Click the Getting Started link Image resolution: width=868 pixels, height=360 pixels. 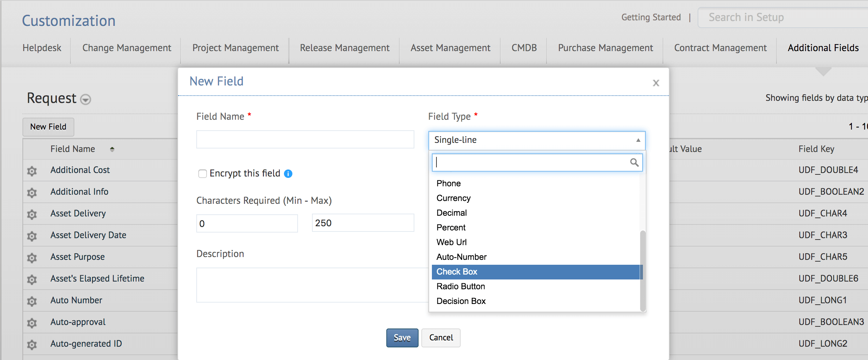pos(651,18)
